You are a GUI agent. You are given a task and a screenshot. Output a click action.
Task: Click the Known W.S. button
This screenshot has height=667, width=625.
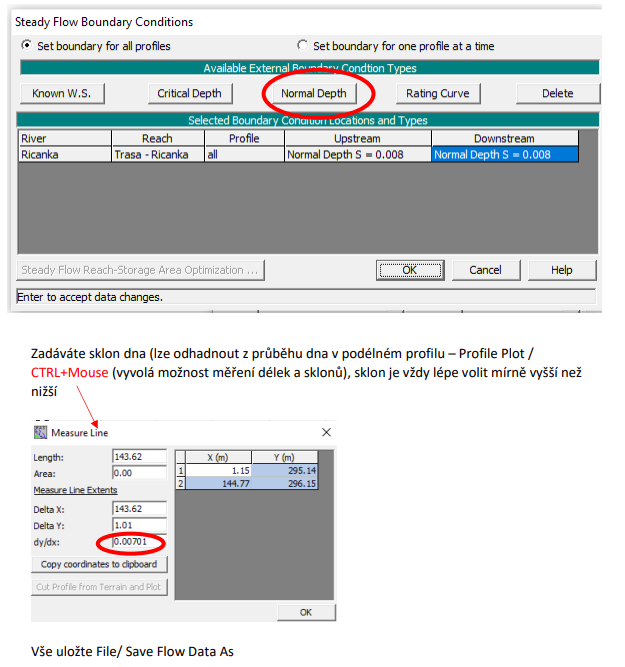pyautogui.click(x=62, y=93)
